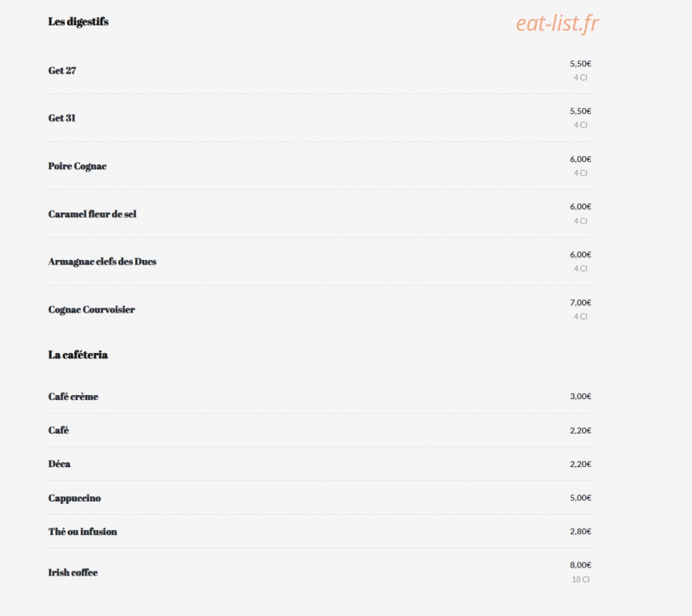Select the Get 31 digestif entry

[62, 118]
